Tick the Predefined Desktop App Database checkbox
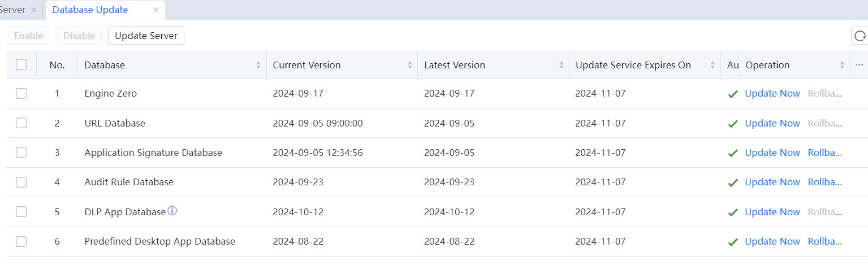868x274 pixels. coord(21,241)
